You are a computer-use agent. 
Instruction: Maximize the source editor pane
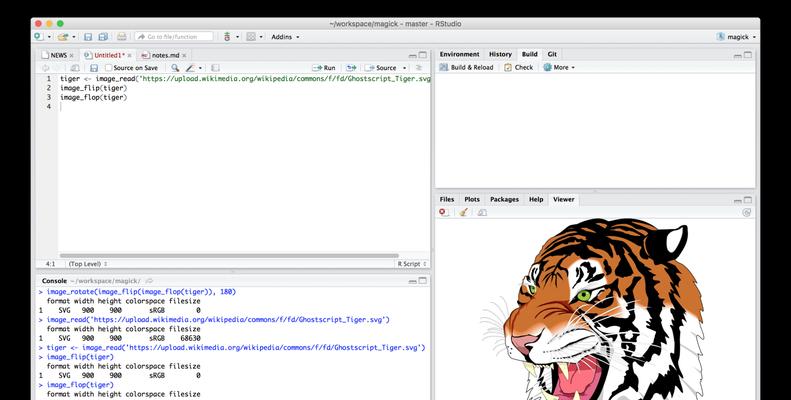[x=423, y=55]
